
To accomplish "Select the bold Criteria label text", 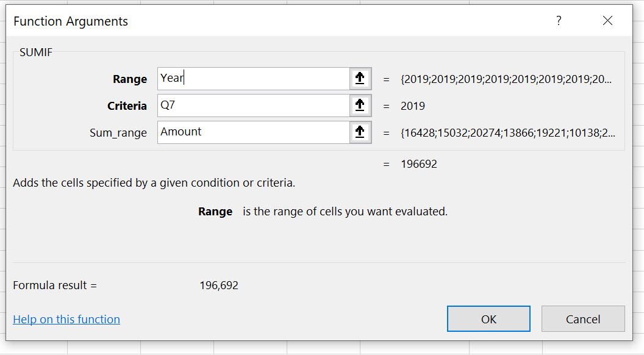I will tap(128, 105).
